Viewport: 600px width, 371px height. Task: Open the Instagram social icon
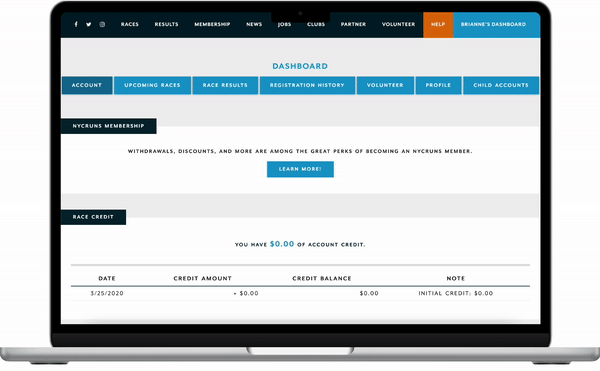click(x=102, y=24)
